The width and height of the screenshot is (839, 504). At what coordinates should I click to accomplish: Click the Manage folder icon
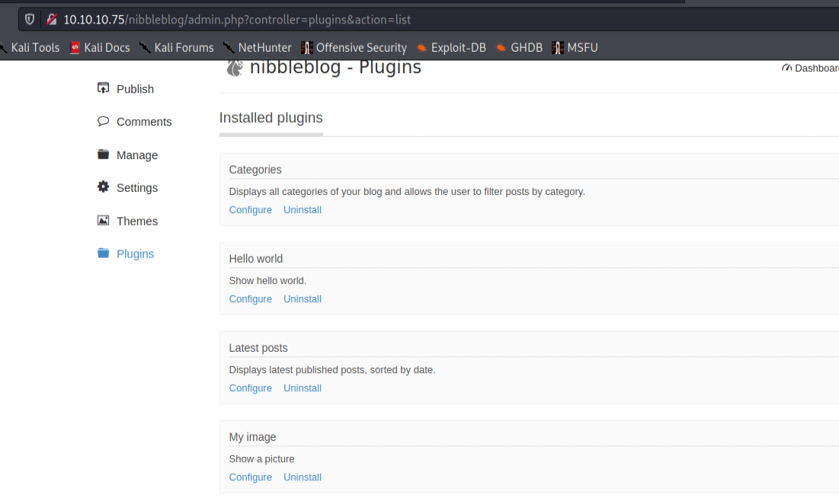point(103,153)
